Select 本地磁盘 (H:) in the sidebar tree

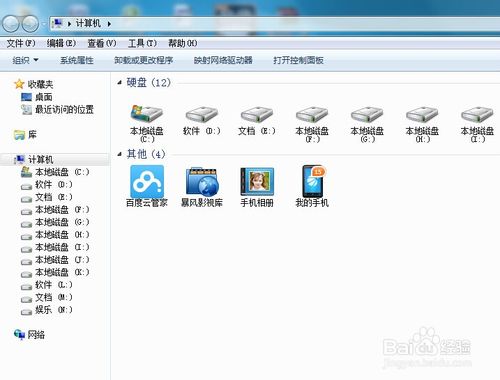tap(55, 235)
